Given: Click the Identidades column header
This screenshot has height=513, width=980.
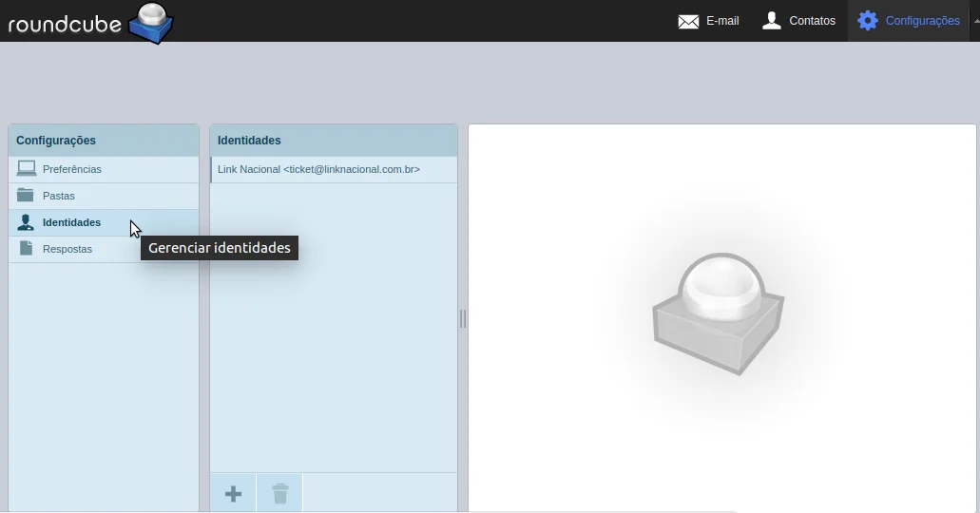Looking at the screenshot, I should [249, 141].
